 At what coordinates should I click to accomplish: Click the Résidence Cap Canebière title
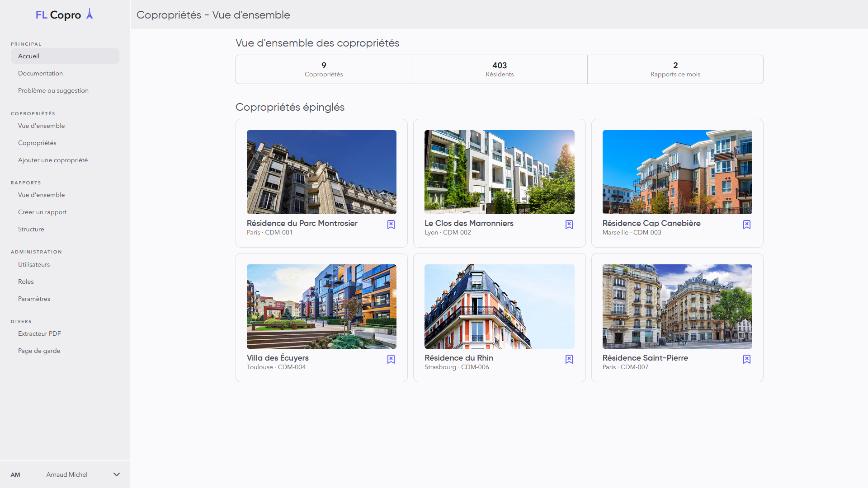(x=651, y=223)
